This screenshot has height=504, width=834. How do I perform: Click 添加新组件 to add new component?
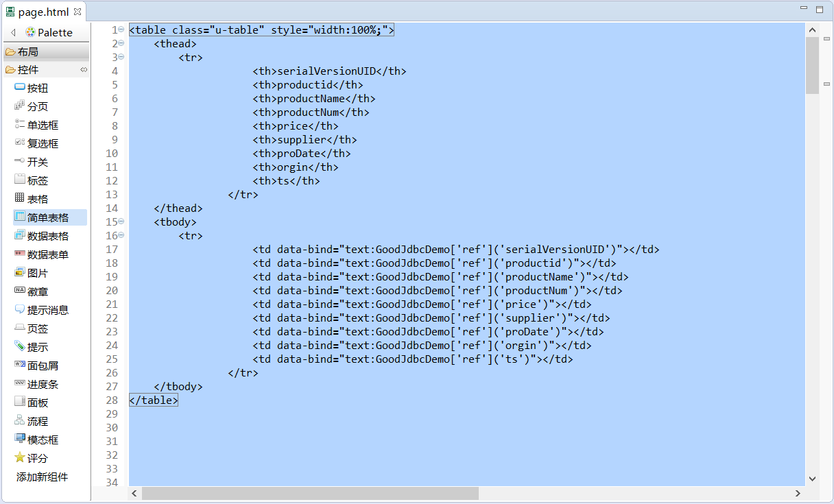[x=43, y=477]
